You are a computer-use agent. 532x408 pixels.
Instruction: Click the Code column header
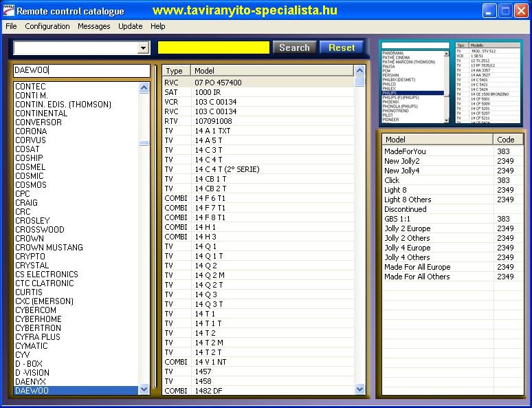[508, 140]
